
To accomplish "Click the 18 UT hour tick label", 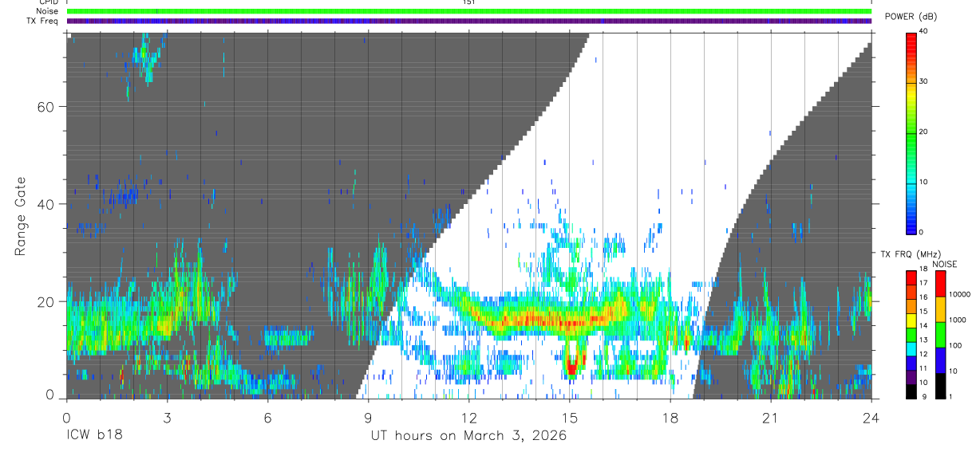I will (x=670, y=418).
